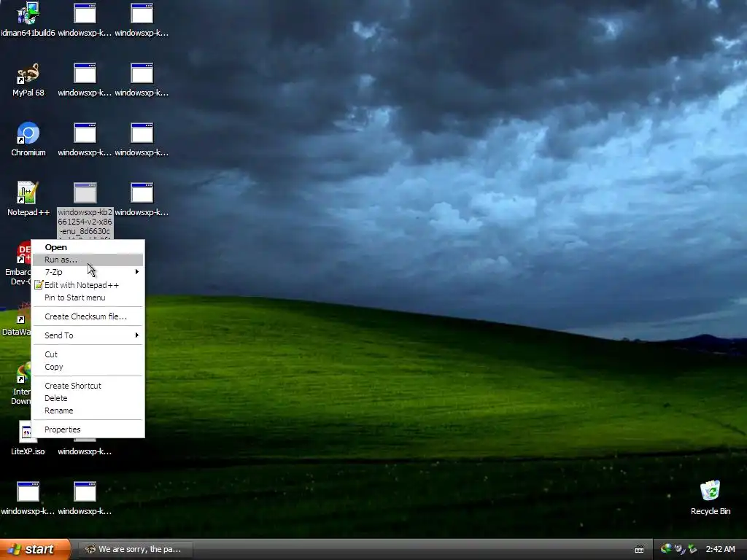Choose Cut from the context menu
The height and width of the screenshot is (560, 747).
(88, 354)
